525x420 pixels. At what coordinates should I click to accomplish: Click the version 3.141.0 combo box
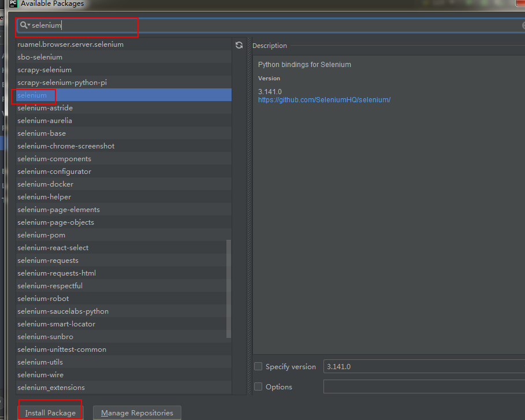coord(424,366)
